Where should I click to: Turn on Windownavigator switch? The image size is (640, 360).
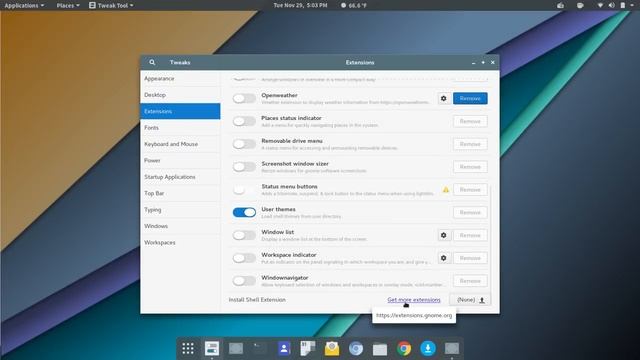(244, 281)
